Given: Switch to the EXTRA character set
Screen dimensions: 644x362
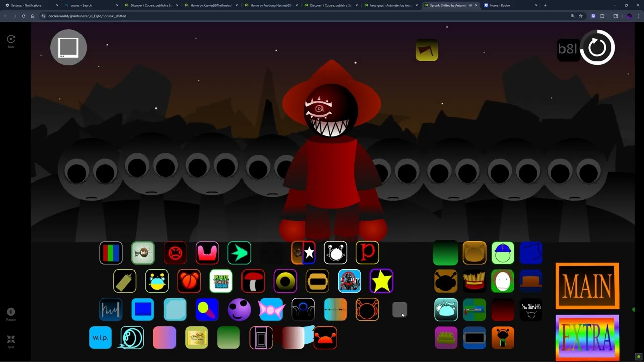Looking at the screenshot, I should point(588,337).
